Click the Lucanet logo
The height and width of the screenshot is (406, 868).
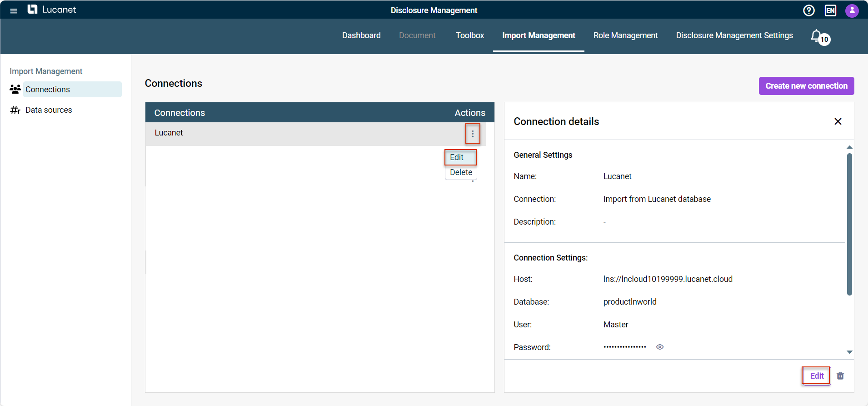[x=52, y=10]
